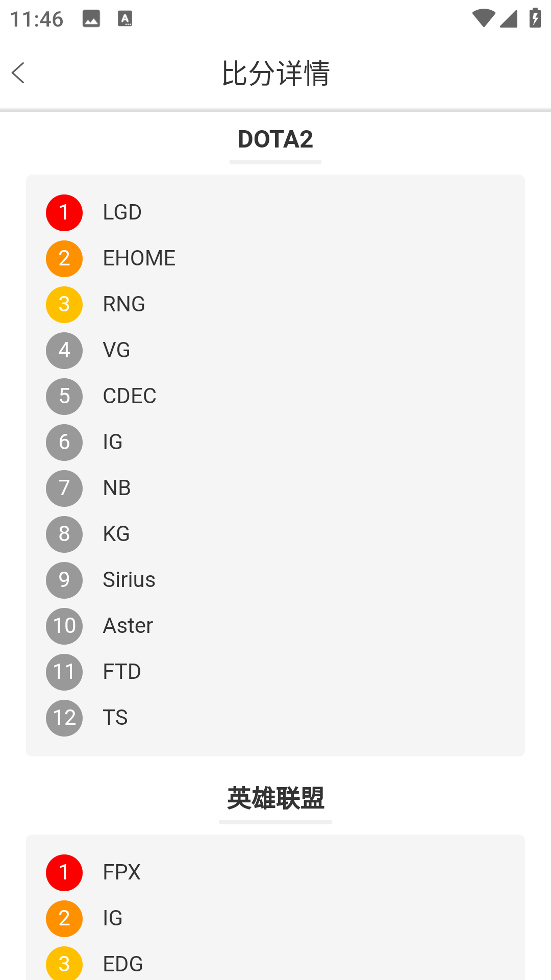The width and height of the screenshot is (551, 980).
Task: Tap the red rank 1 badge for FPX
Action: (64, 872)
